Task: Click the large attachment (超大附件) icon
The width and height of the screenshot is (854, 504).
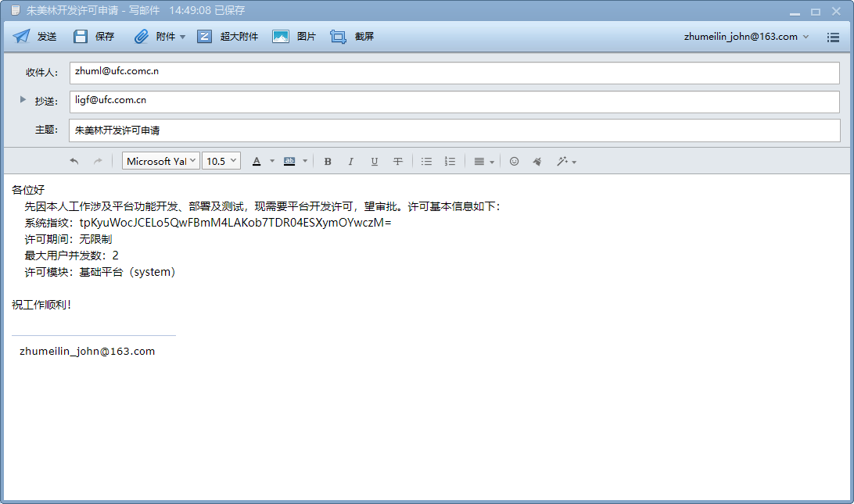Action: coord(205,37)
